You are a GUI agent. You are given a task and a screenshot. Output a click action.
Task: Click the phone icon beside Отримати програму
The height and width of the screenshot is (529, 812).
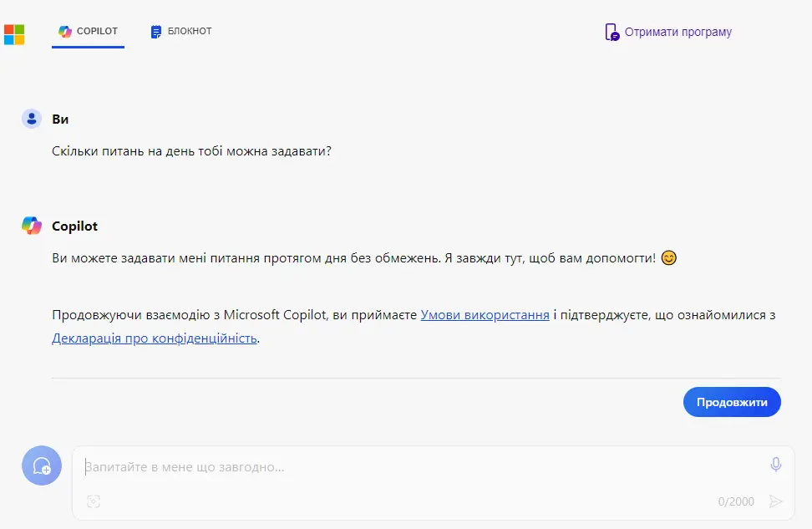612,32
